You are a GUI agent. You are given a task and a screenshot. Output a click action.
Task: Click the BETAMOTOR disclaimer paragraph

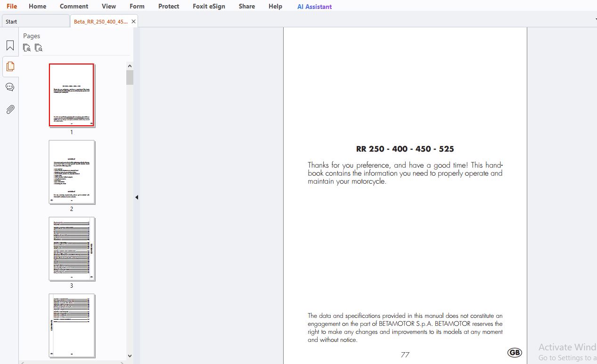coord(405,328)
